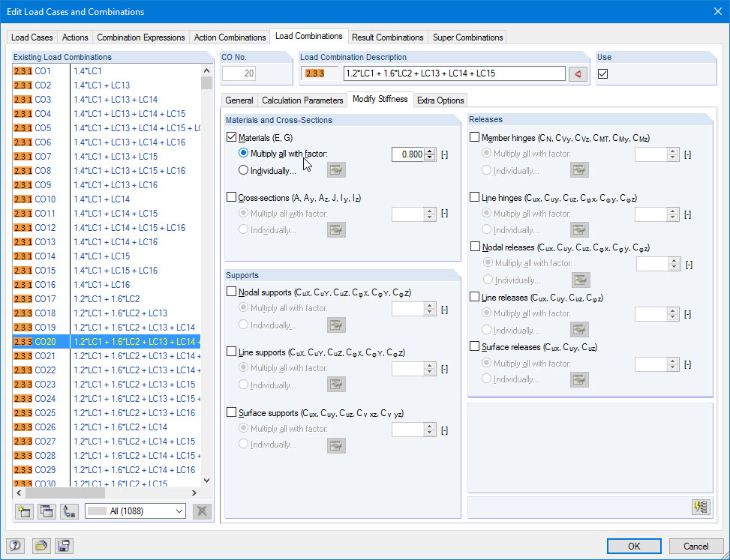Screen dimensions: 730x560
Task: Click the Load Combination Description text field
Action: click(x=455, y=73)
